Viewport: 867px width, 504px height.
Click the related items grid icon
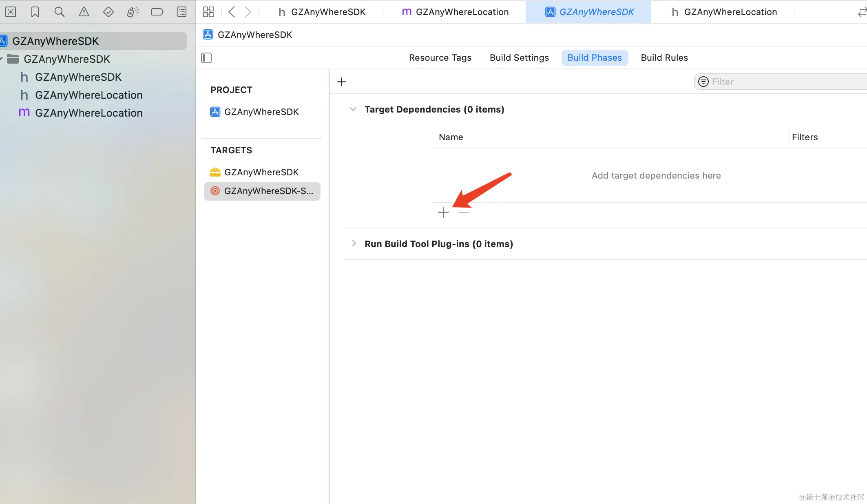[208, 12]
